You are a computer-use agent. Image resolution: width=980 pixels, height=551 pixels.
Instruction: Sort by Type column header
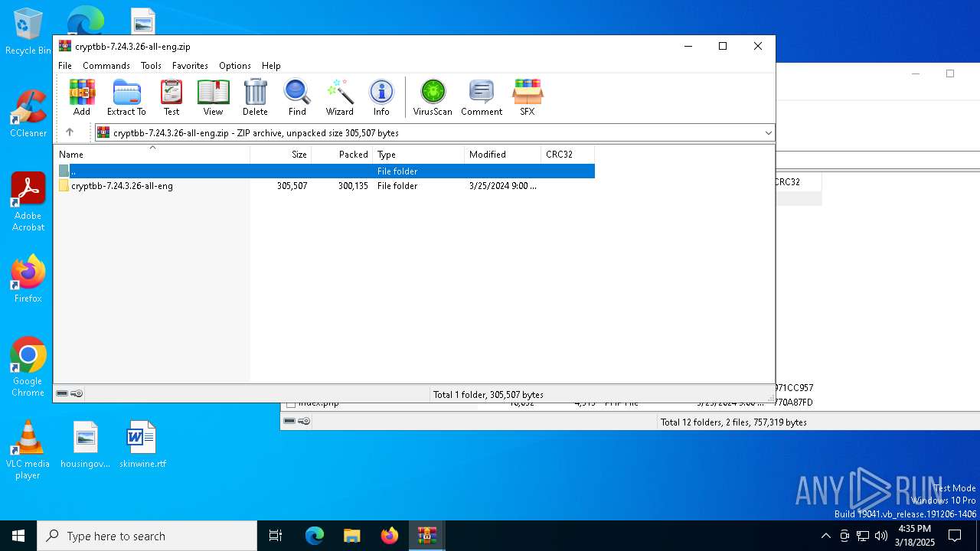419,155
